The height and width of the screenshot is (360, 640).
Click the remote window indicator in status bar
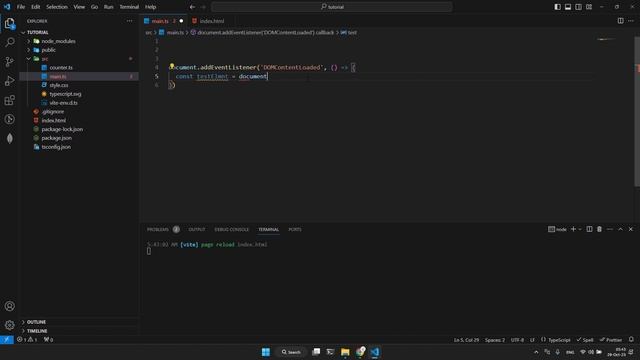click(7, 340)
